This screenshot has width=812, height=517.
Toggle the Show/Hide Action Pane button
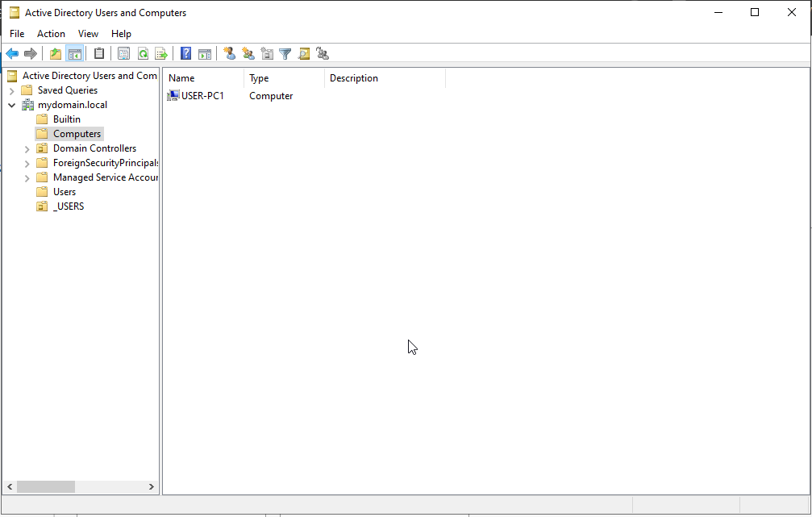[205, 53]
